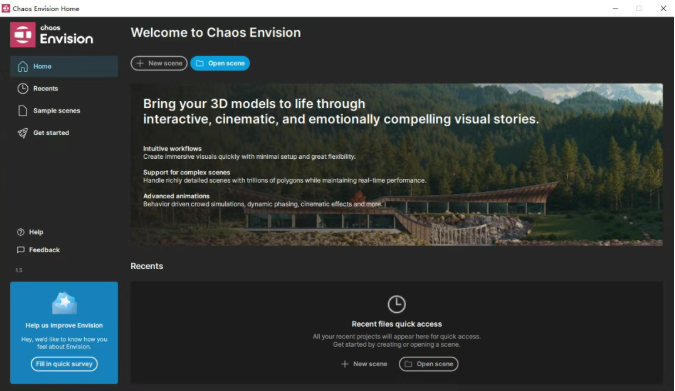Viewport: 675px width, 391px height.
Task: Click the blue Open scene button
Action: 220,63
